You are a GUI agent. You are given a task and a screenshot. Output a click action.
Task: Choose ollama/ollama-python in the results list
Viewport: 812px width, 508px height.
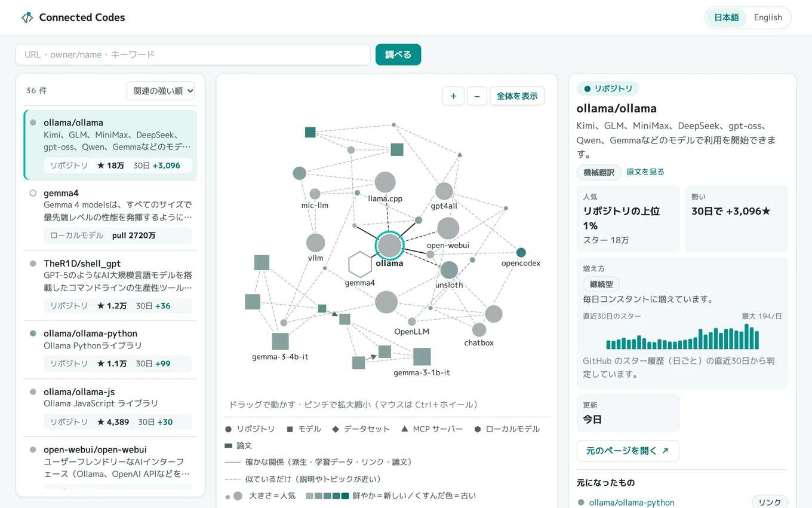pos(110,350)
